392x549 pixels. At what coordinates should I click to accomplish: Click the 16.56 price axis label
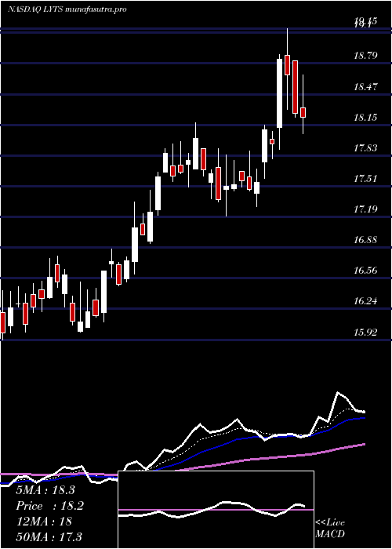365,271
